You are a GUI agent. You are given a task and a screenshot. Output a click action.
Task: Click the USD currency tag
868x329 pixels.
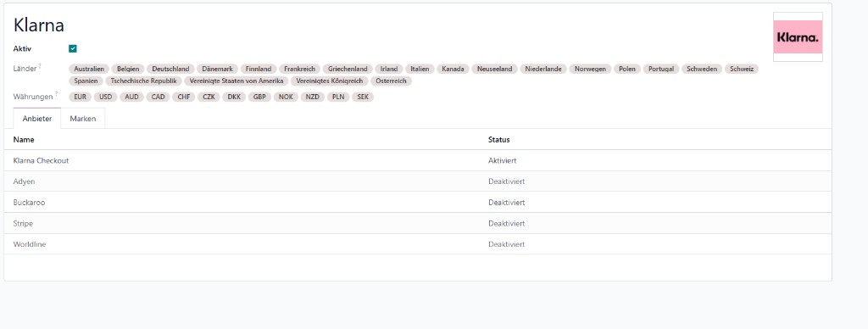pos(106,97)
